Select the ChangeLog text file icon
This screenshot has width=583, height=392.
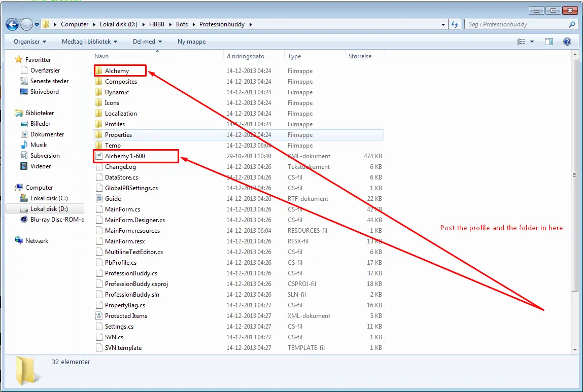pyautogui.click(x=98, y=167)
